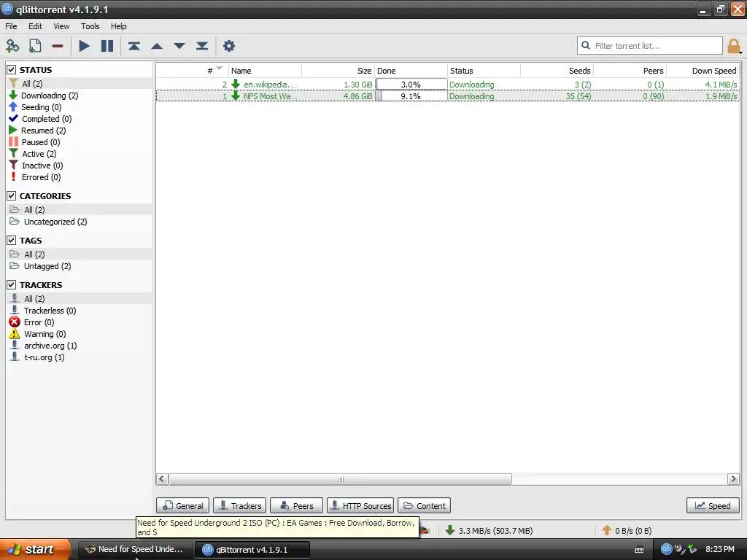The image size is (747, 560).
Task: Open the File menu
Action: pos(11,26)
